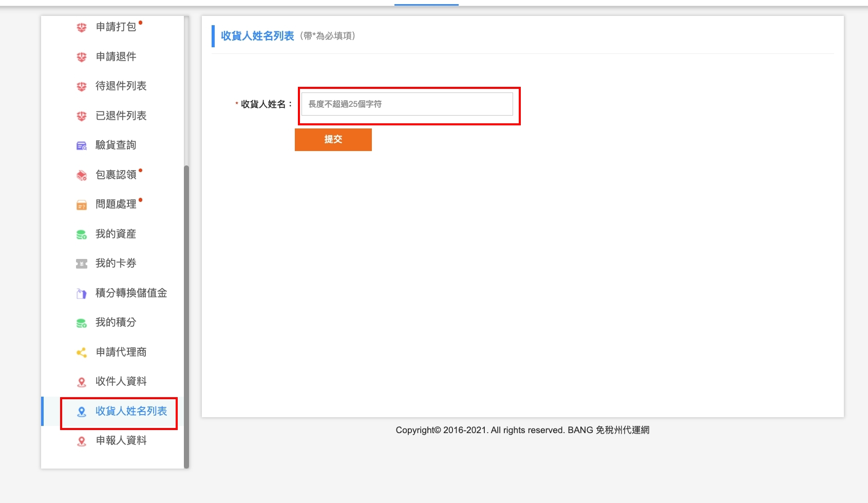Click the 申報人資料 pin icon
The width and height of the screenshot is (868, 503).
[82, 441]
